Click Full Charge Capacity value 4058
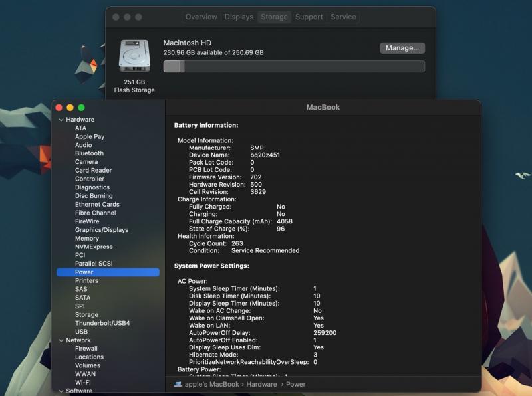 (x=285, y=221)
